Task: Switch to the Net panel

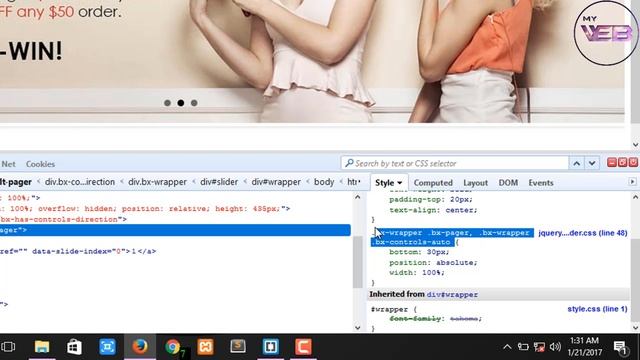Action: click(8, 164)
